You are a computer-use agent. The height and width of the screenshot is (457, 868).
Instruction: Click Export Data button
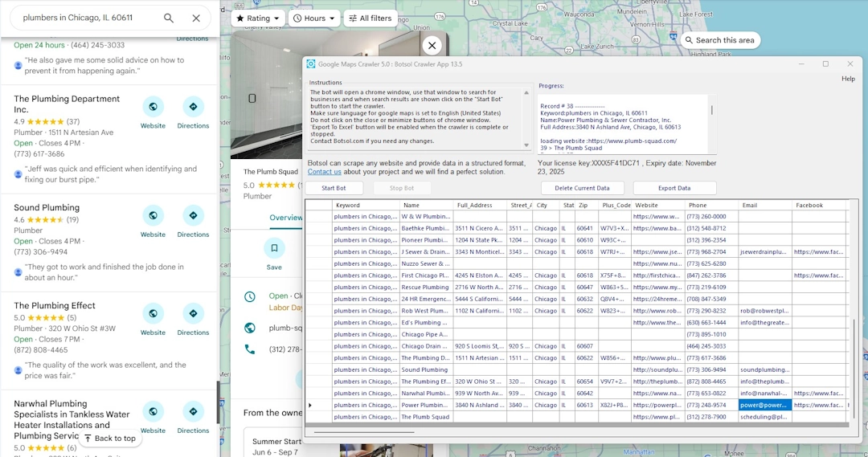(x=674, y=188)
